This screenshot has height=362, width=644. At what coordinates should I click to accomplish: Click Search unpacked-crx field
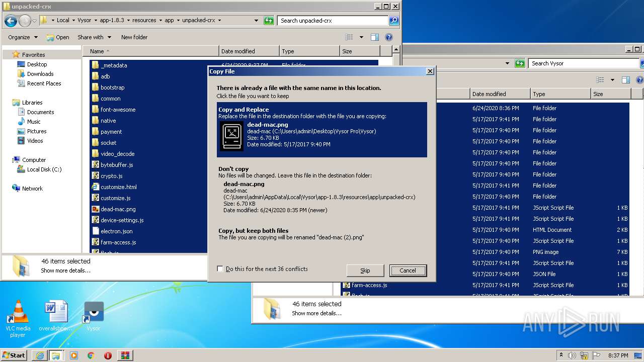pyautogui.click(x=333, y=21)
